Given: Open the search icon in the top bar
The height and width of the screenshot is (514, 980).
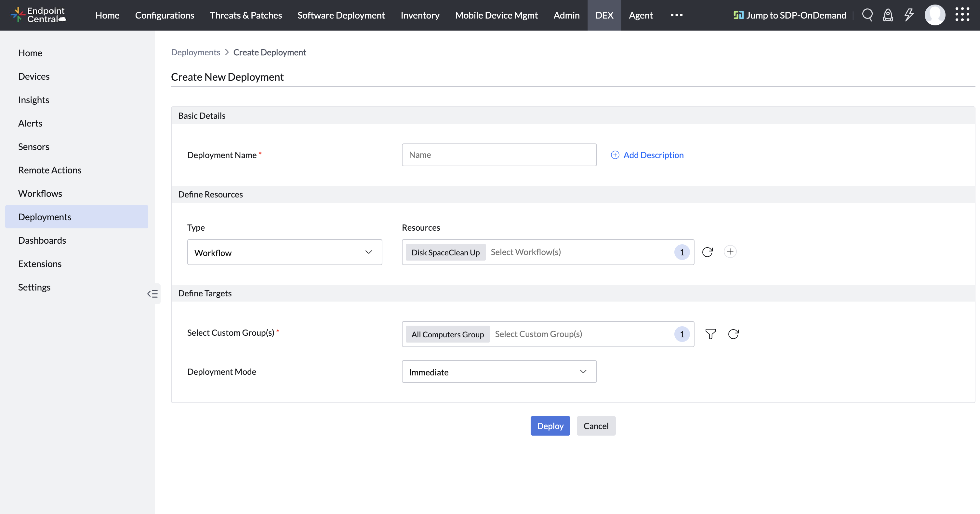Looking at the screenshot, I should (x=867, y=15).
